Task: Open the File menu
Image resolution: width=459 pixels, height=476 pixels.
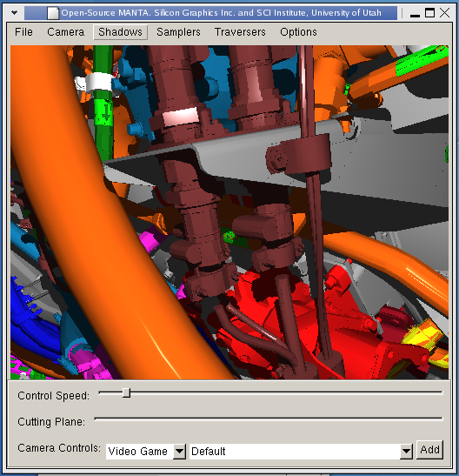Action: click(23, 32)
